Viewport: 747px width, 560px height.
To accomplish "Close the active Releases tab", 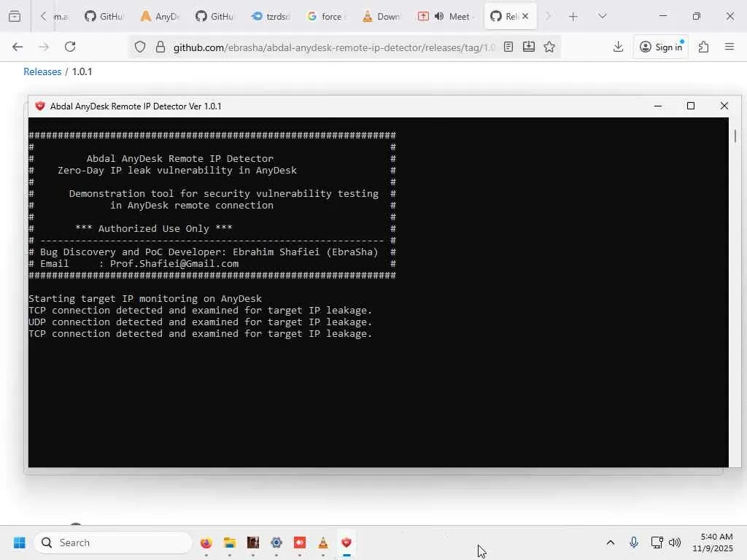I will click(x=525, y=16).
